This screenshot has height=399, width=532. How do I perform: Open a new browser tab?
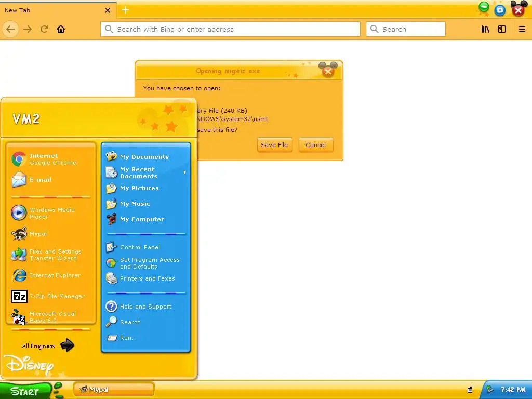click(x=125, y=10)
